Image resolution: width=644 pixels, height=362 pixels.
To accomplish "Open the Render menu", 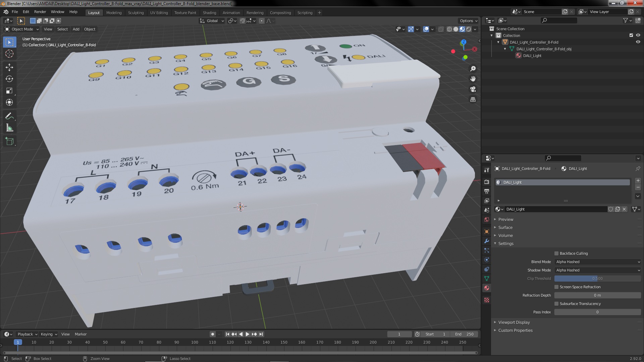I will 40,12.
